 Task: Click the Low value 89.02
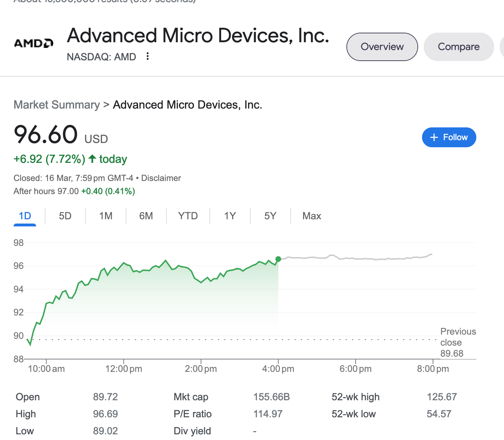point(105,431)
